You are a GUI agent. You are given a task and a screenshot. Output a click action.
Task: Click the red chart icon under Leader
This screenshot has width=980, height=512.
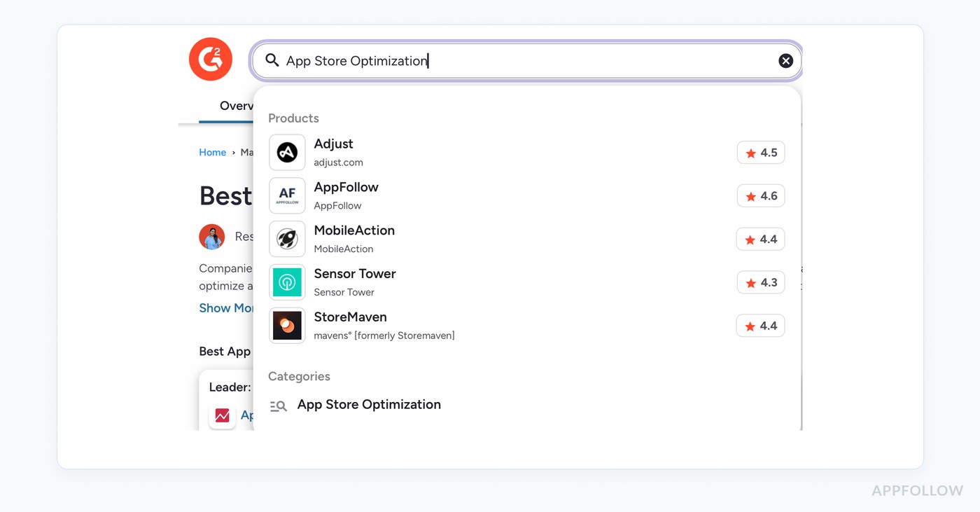pyautogui.click(x=223, y=415)
